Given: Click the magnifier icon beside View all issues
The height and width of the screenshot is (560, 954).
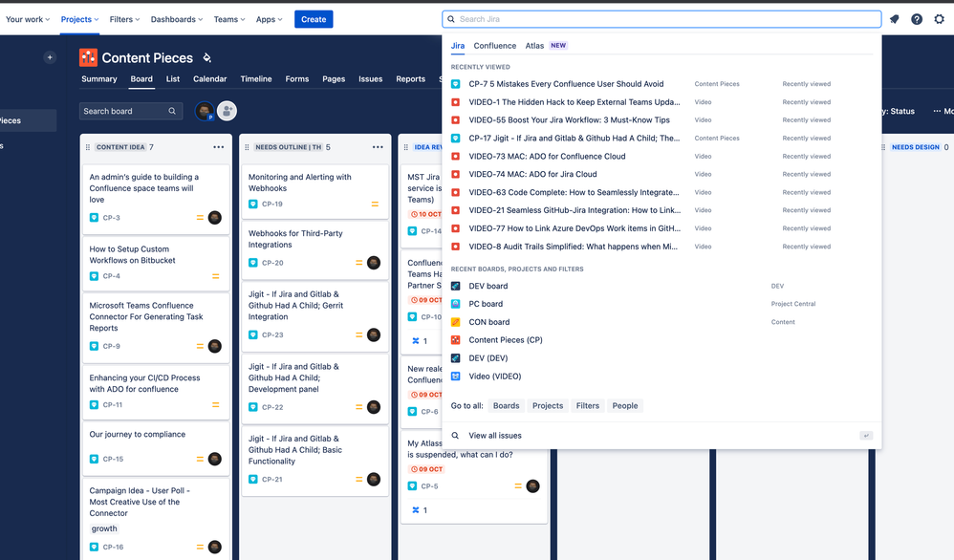Looking at the screenshot, I should coord(455,436).
